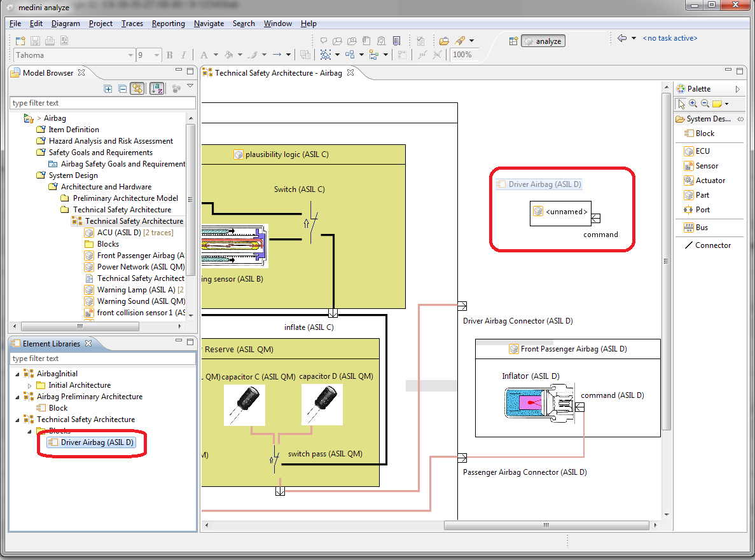Toggle Link with Editor in Model Browser
Viewport: 755px width, 560px height.
(137, 89)
